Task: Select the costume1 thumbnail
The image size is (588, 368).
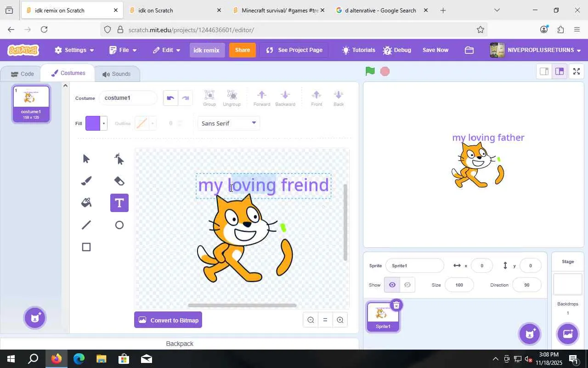Action: (31, 104)
